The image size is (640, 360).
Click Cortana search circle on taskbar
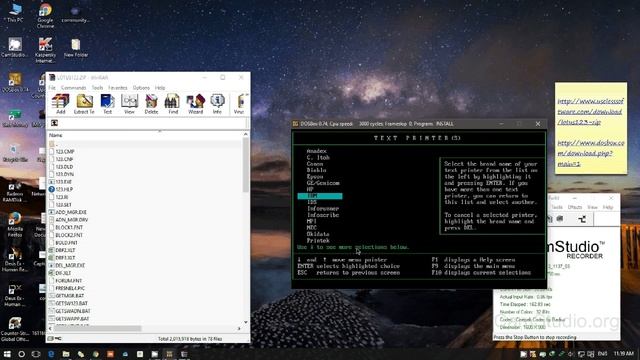point(22,354)
